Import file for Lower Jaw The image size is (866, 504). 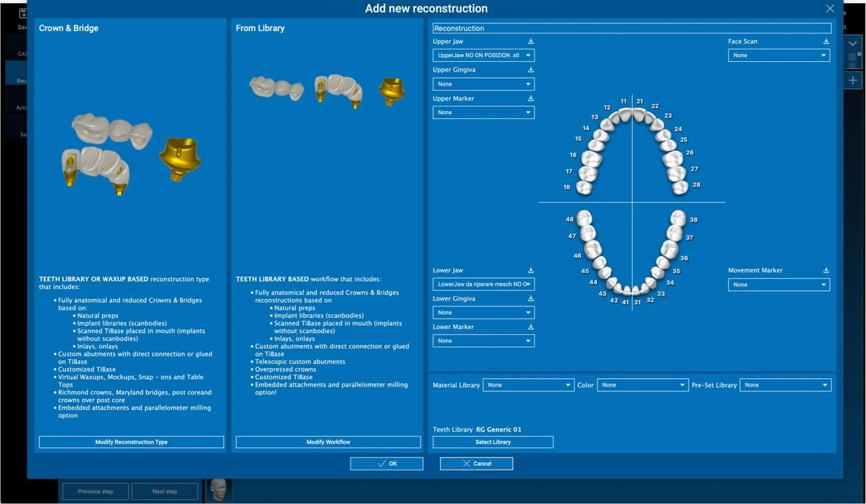coord(530,270)
